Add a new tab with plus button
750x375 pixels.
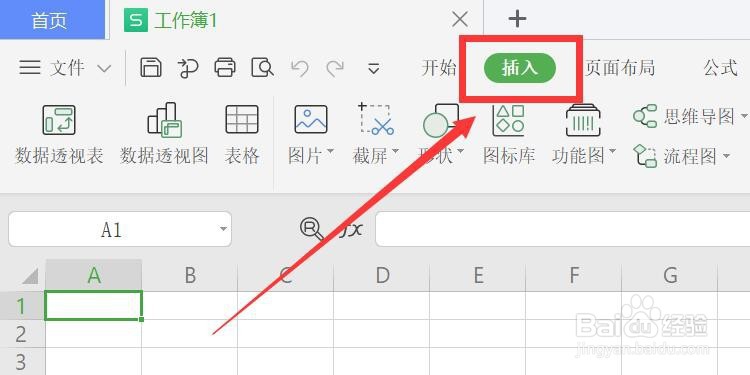click(517, 19)
